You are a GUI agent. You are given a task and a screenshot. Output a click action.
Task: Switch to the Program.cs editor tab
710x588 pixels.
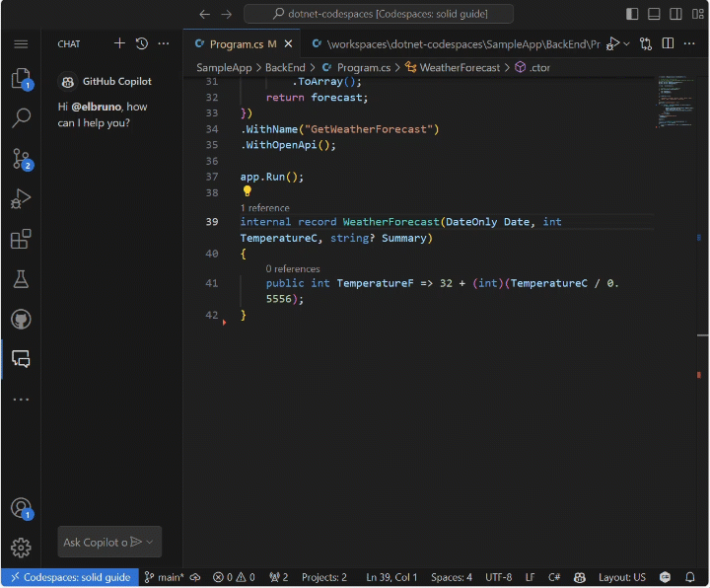235,44
